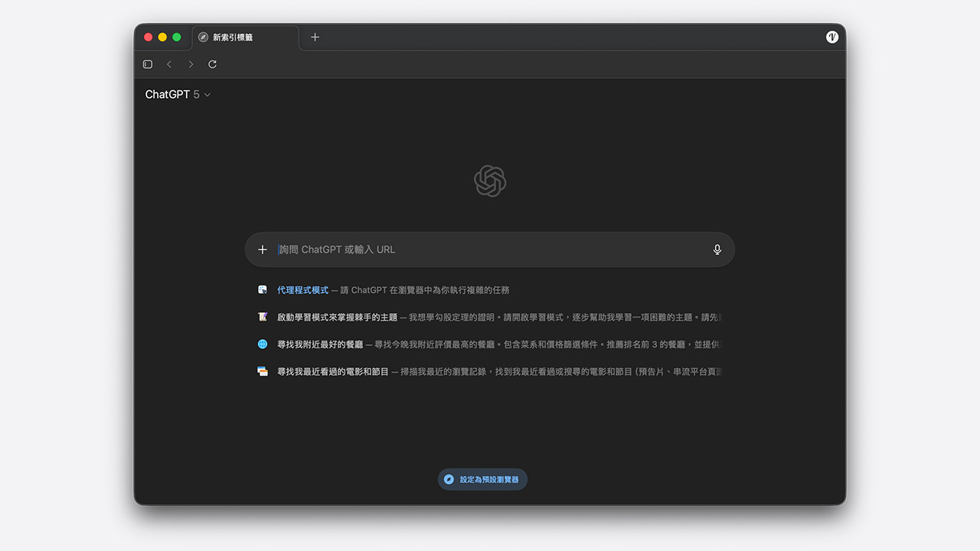Click the forward navigation arrow

(x=191, y=64)
